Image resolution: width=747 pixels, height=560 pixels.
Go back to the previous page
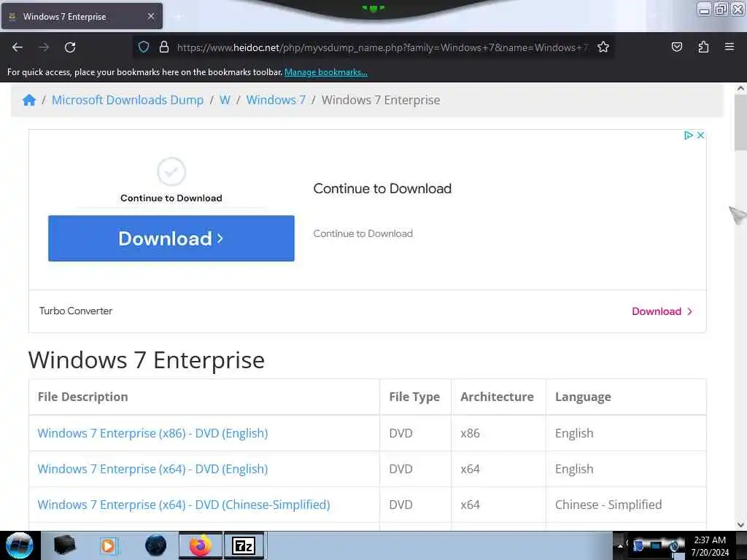tap(18, 47)
